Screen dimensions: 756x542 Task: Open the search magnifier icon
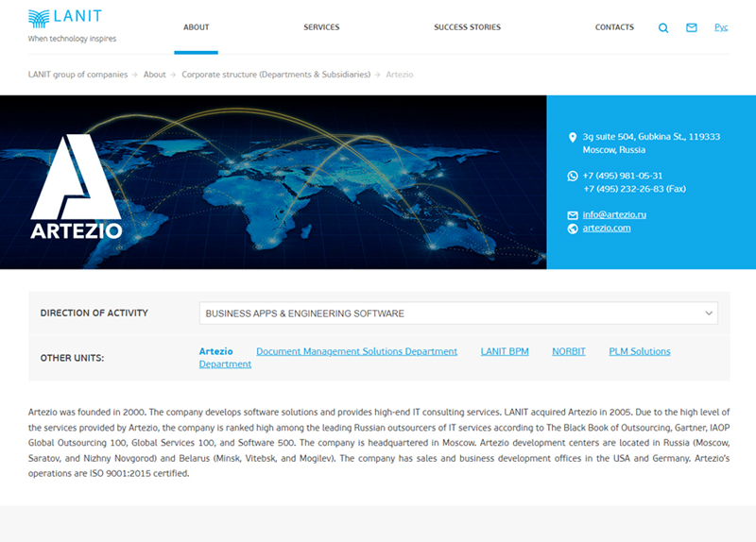pos(663,28)
